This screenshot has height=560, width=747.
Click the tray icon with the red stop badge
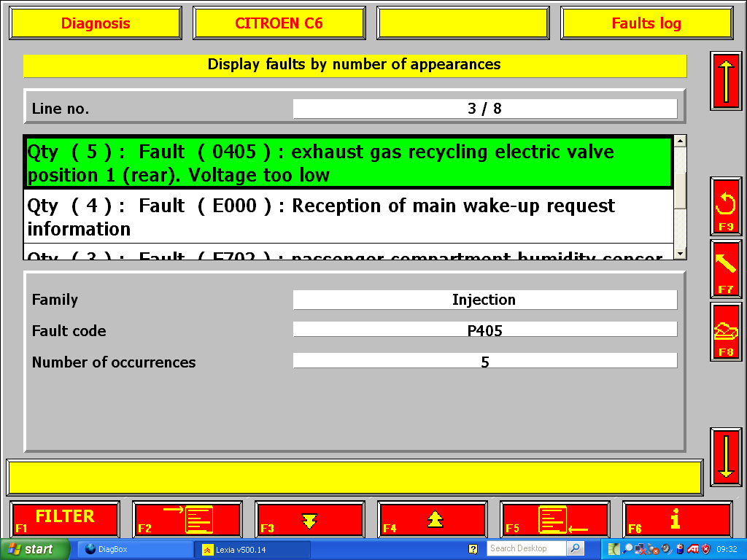(x=653, y=549)
